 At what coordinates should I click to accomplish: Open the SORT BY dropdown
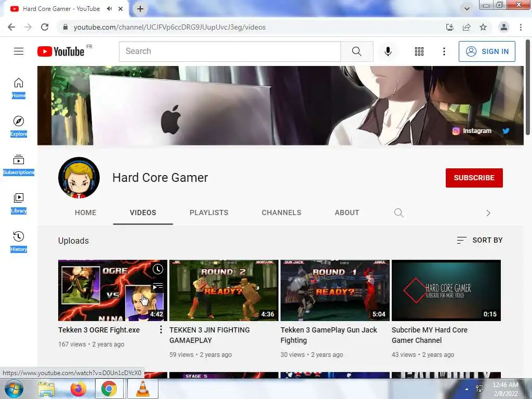click(480, 240)
